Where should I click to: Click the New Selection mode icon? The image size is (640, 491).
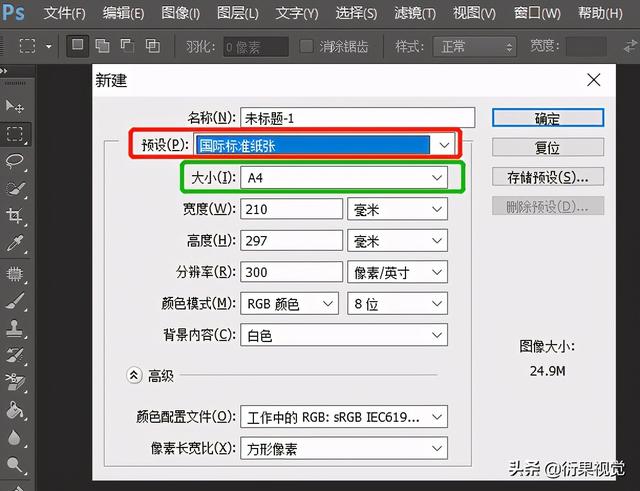(x=78, y=46)
